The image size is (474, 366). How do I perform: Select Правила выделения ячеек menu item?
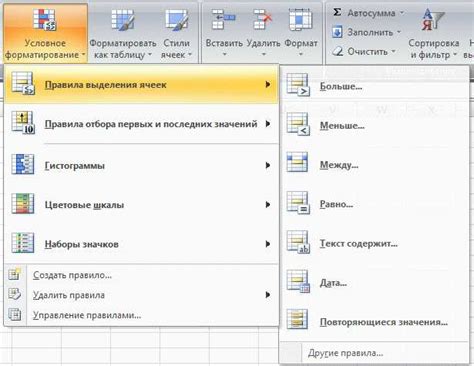(141, 84)
